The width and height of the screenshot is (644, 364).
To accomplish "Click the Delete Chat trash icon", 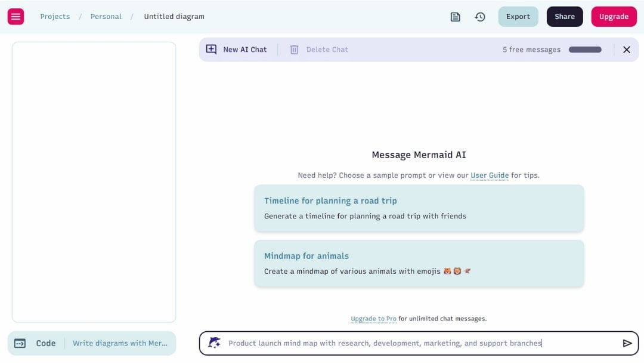I will point(294,50).
